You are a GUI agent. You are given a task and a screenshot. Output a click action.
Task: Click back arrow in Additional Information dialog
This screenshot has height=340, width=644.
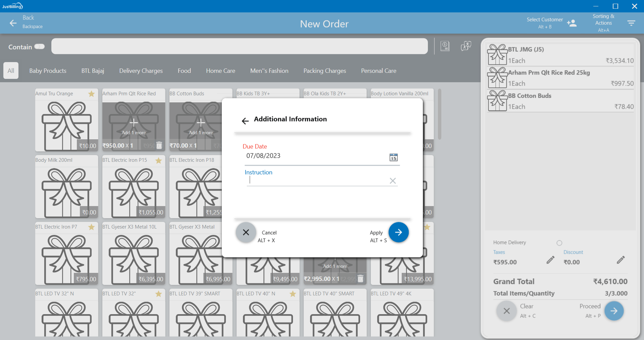click(245, 121)
